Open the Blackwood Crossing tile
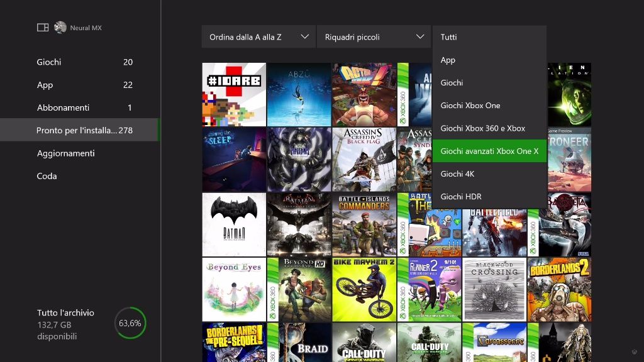 pyautogui.click(x=494, y=289)
